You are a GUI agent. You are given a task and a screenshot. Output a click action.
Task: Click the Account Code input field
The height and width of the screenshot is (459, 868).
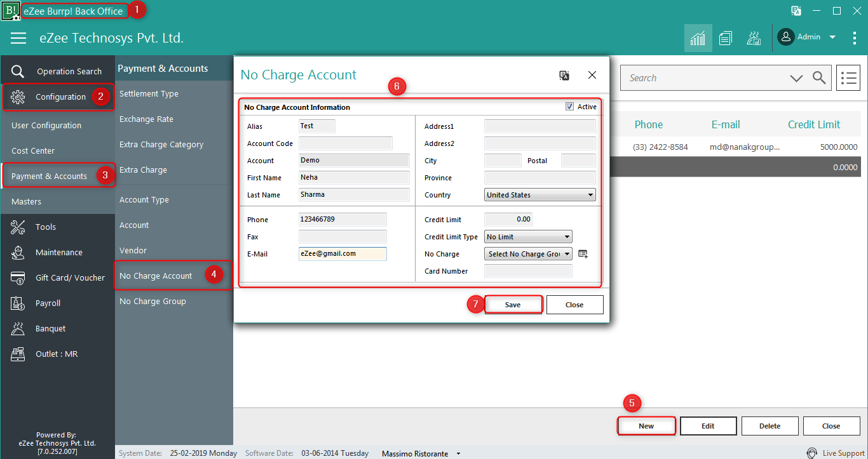[x=345, y=143]
